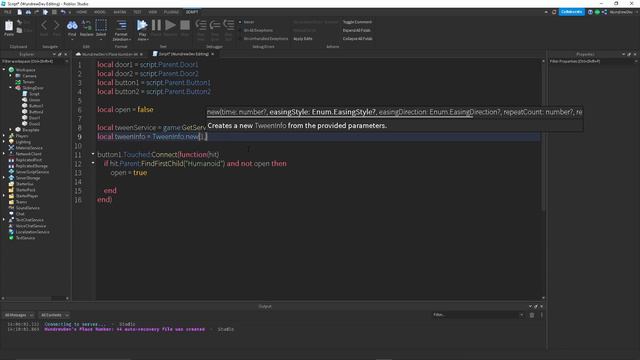This screenshot has height=360, width=640.
Task: Collapse code fold at line 12
Action: 93,163
